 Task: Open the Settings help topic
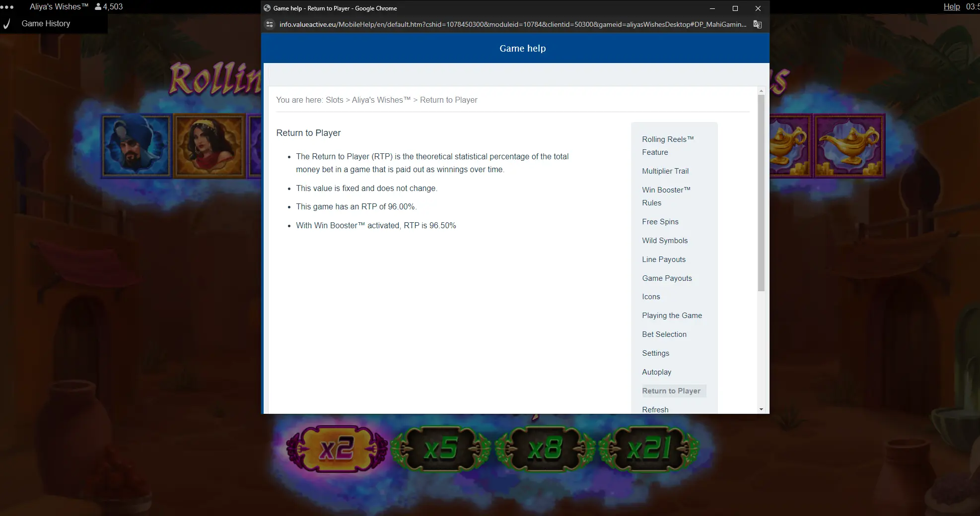[655, 353]
